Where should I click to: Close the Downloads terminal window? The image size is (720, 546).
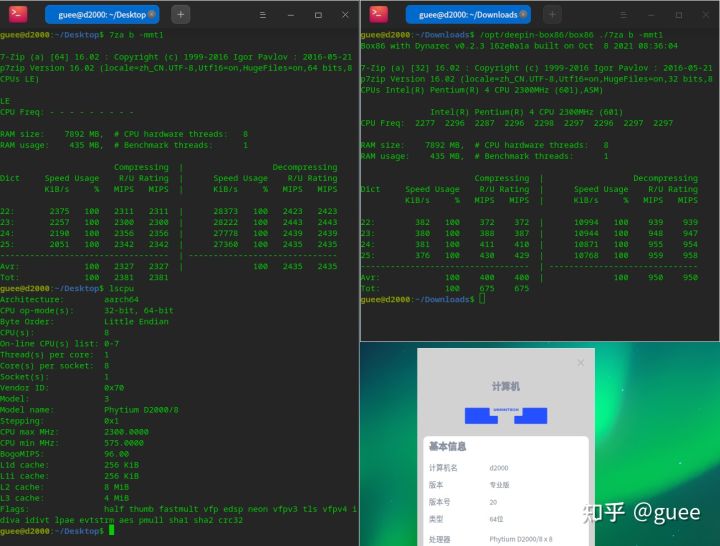(x=706, y=15)
